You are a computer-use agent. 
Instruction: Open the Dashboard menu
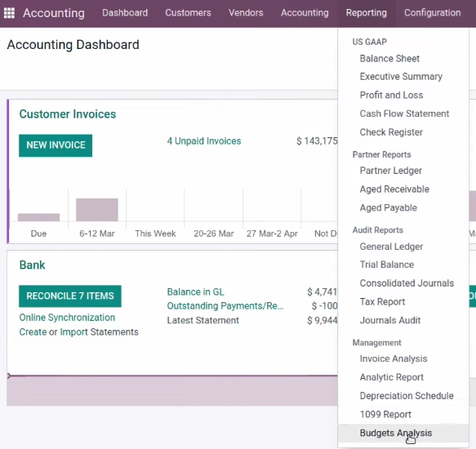point(125,13)
